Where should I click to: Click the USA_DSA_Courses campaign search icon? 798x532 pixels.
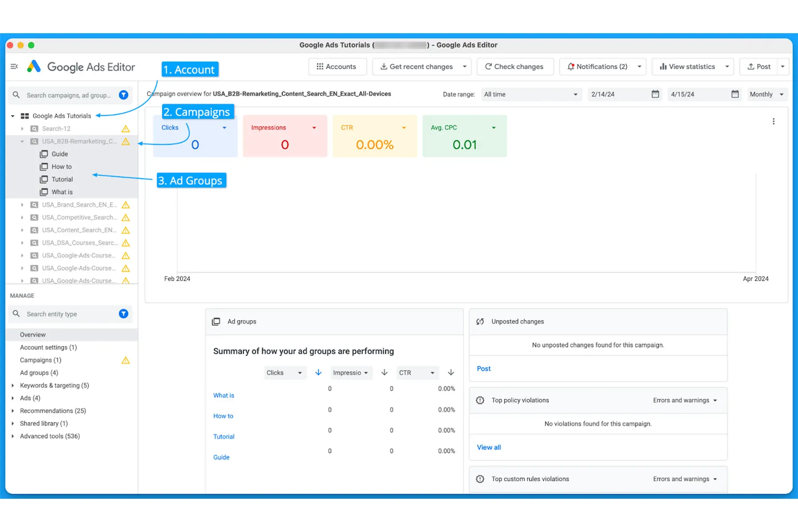(34, 243)
